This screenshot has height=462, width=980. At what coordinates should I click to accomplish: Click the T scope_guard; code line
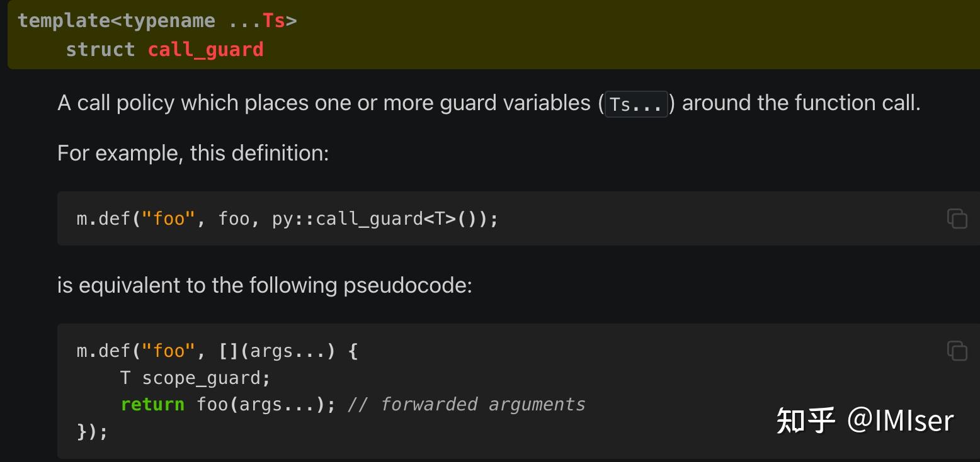coord(195,378)
